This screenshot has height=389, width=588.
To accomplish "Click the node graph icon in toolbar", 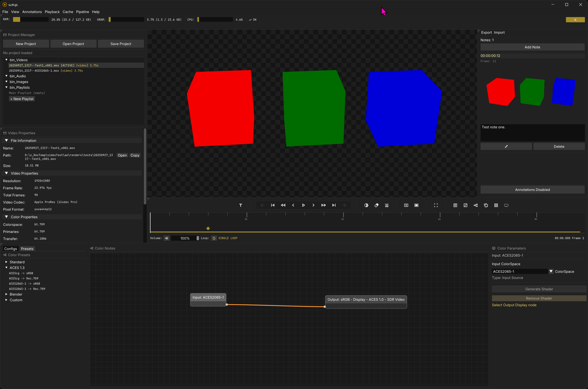I will point(476,205).
